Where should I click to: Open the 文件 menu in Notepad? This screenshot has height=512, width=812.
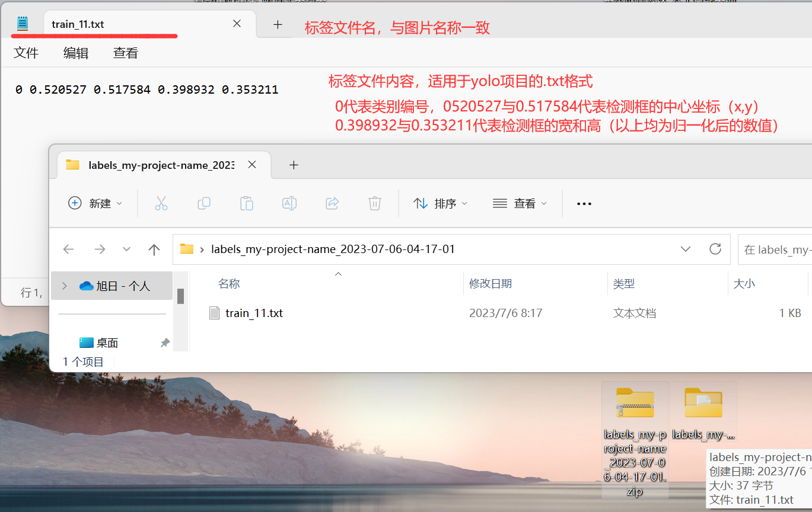pos(26,53)
